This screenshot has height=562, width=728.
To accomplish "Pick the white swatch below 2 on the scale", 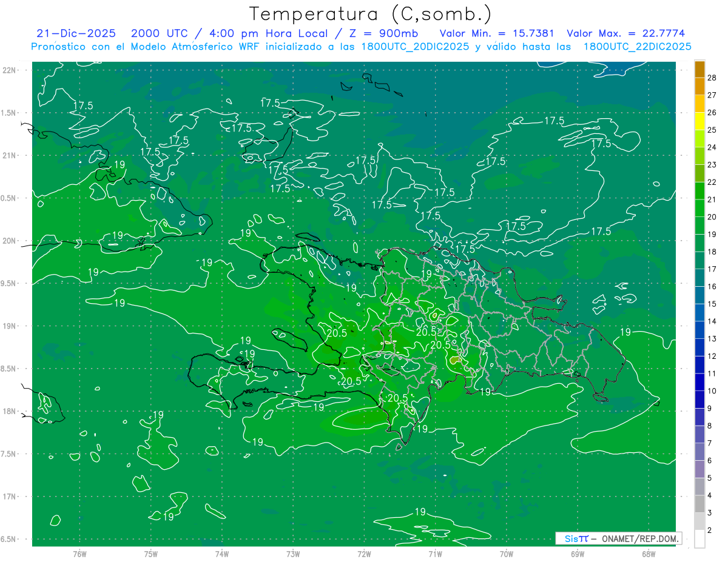I will click(699, 539).
